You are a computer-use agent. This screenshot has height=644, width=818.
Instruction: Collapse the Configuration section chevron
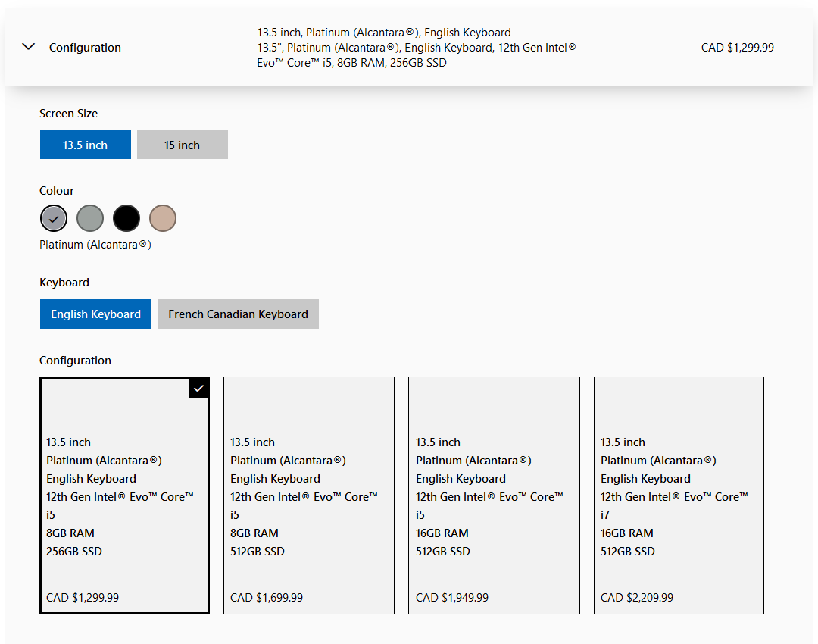coord(29,47)
